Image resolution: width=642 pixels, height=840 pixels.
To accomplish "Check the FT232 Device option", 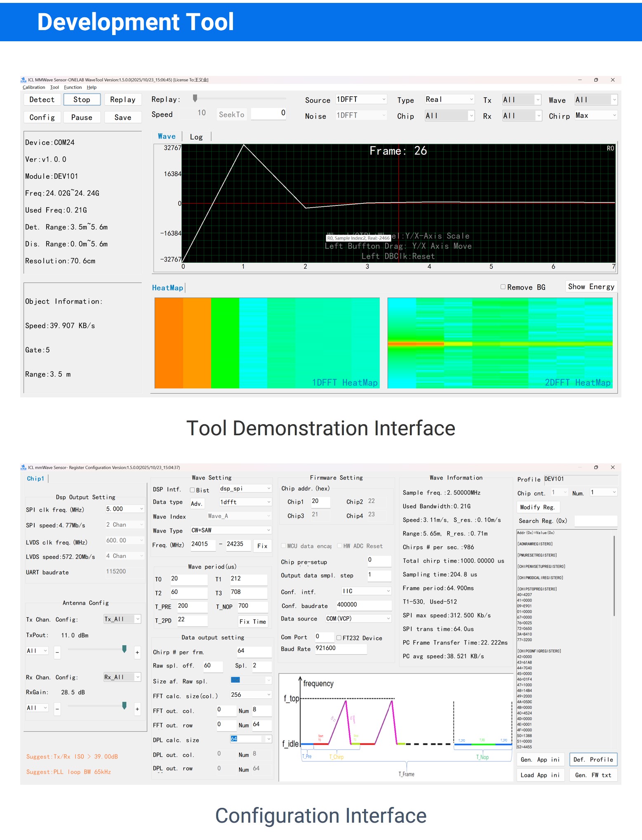I will coord(339,638).
